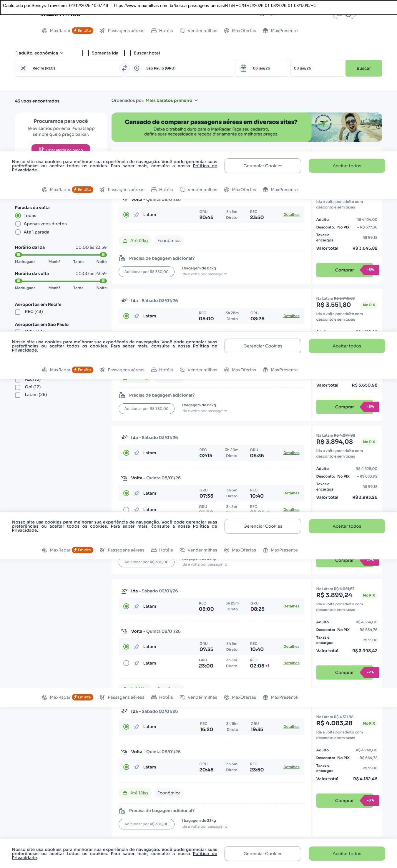Click the swap origin and destination arrows icon

(124, 68)
